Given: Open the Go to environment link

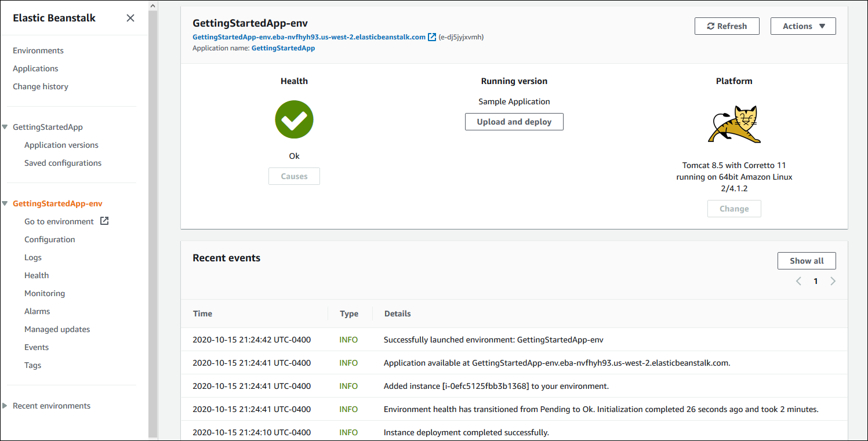Looking at the screenshot, I should (x=59, y=221).
